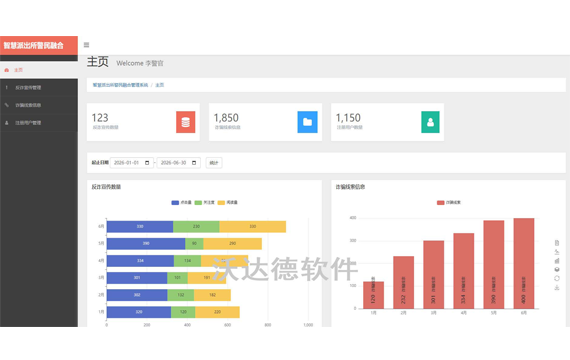Save chart as image via toolbox download icon
The height and width of the screenshot is (360, 570).
point(557,287)
